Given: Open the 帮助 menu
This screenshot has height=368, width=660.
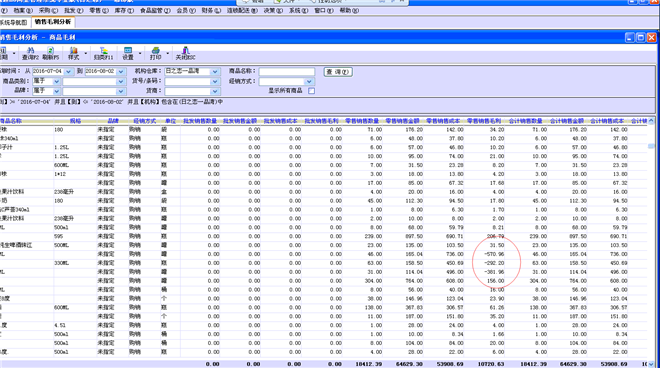Looking at the screenshot, I should (349, 11).
